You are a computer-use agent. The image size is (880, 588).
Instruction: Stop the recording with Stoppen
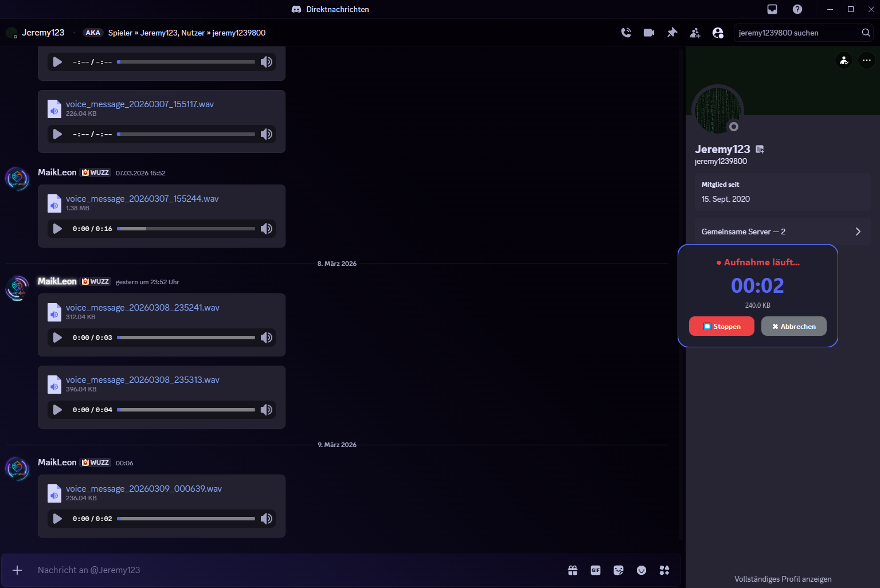pyautogui.click(x=722, y=326)
